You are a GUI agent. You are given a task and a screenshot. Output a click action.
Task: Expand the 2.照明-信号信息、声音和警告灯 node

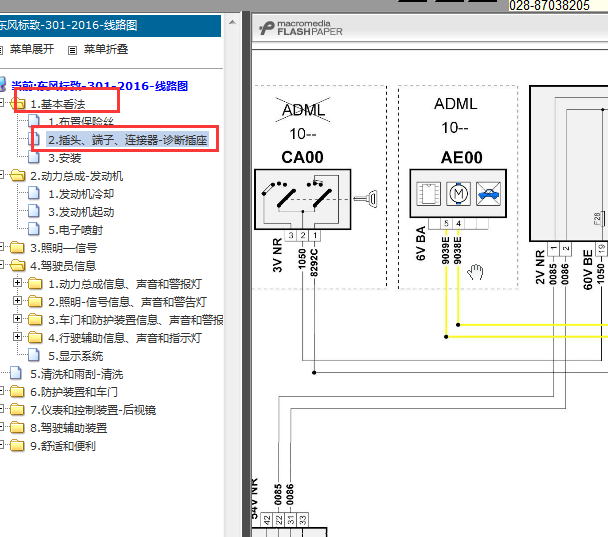pos(17,300)
